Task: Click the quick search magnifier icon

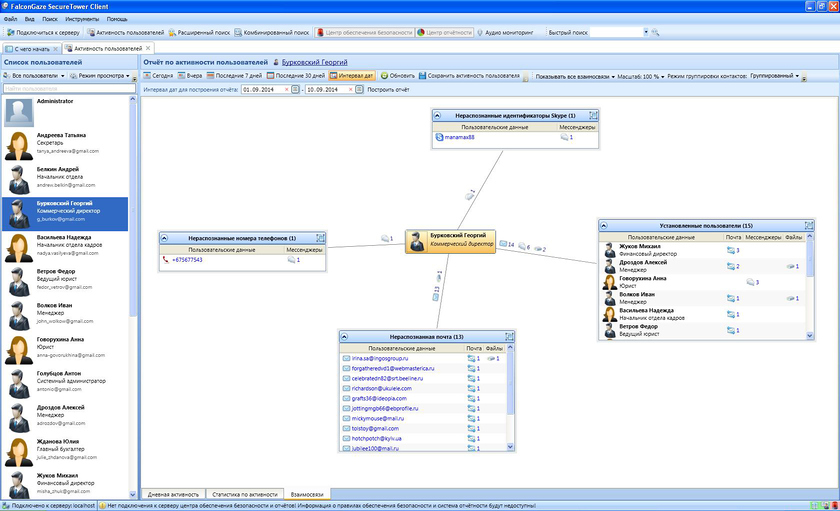Action: click(656, 32)
